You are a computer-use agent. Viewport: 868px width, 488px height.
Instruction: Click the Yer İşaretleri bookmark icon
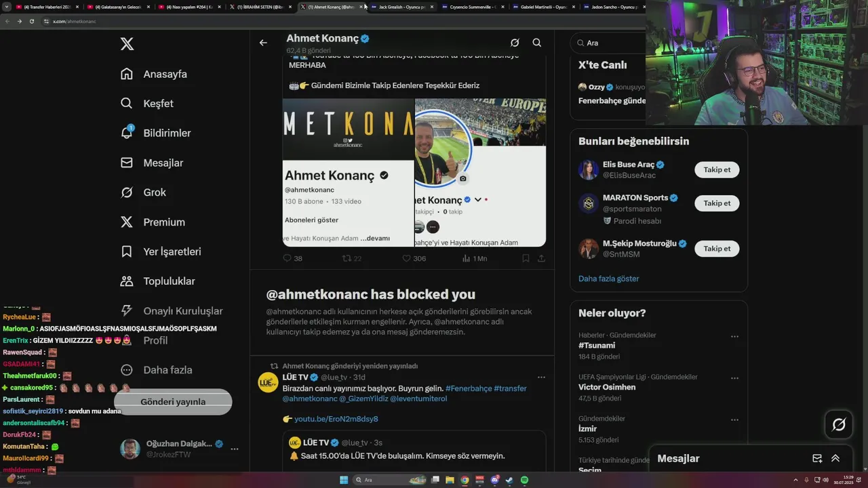tap(127, 251)
